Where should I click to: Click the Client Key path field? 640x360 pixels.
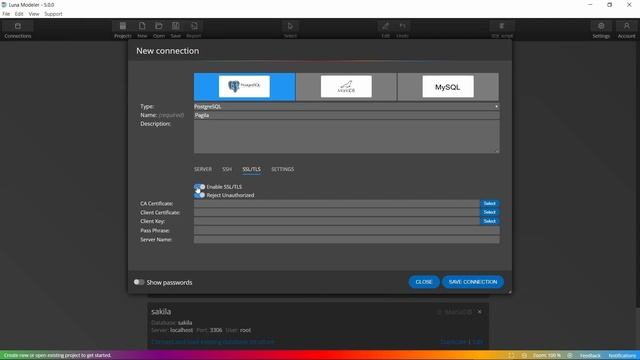(x=337, y=221)
